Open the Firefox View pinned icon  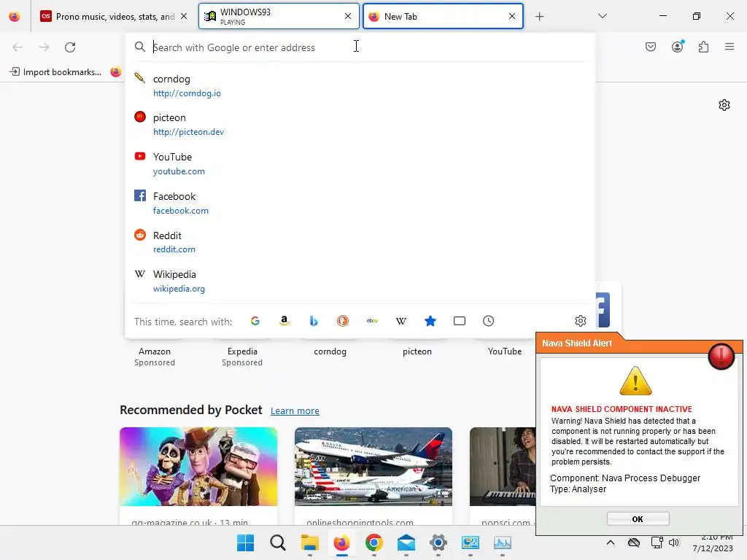pos(15,16)
